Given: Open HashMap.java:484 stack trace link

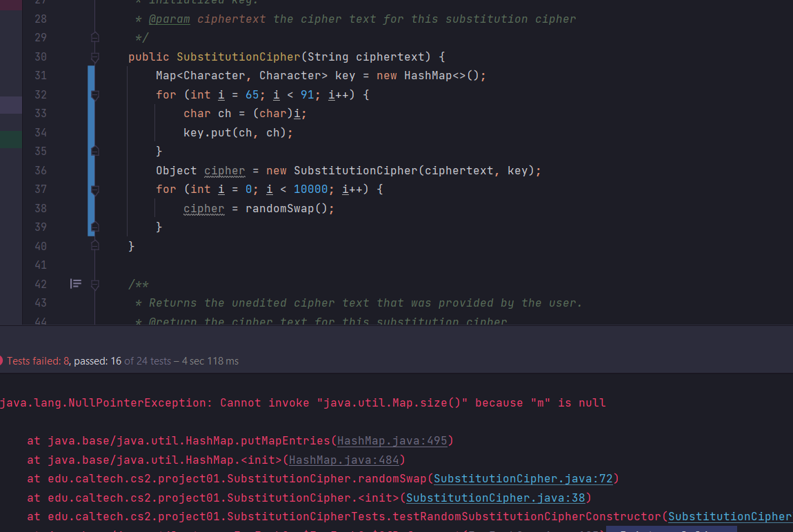Looking at the screenshot, I should tap(344, 460).
